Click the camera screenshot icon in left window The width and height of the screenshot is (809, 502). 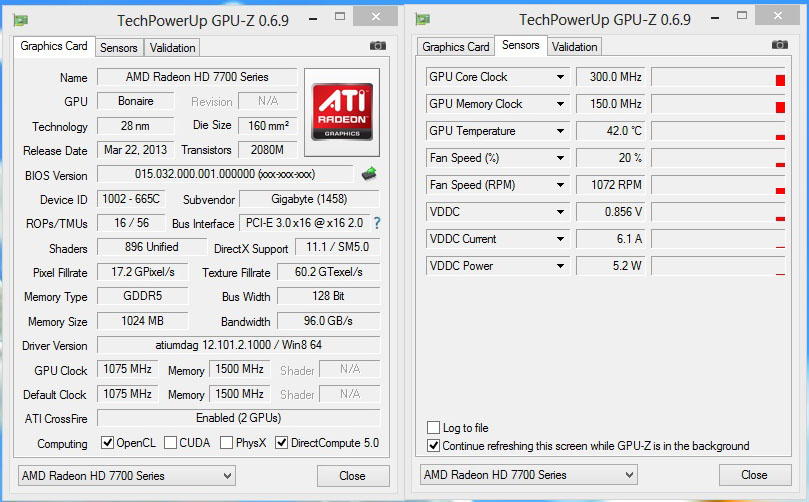(378, 46)
